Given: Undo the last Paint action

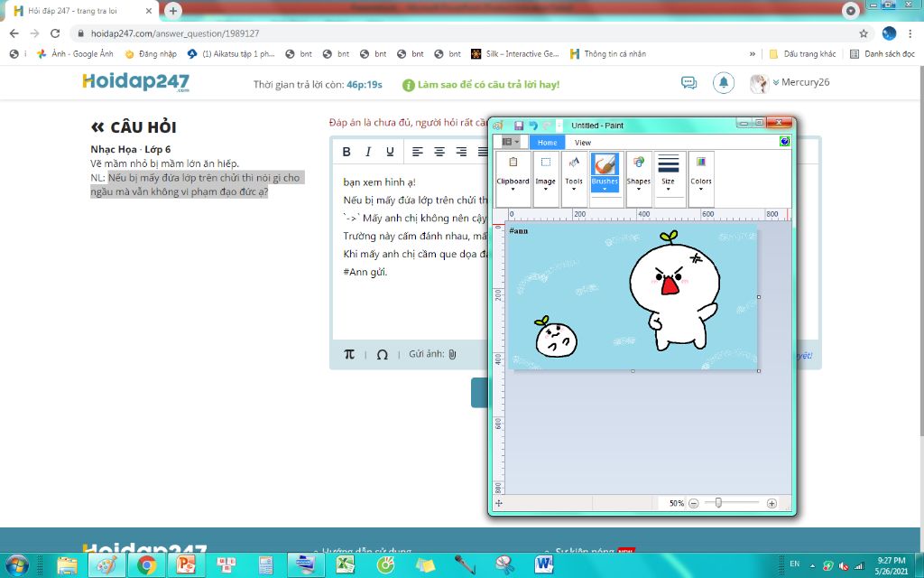Looking at the screenshot, I should tap(533, 126).
